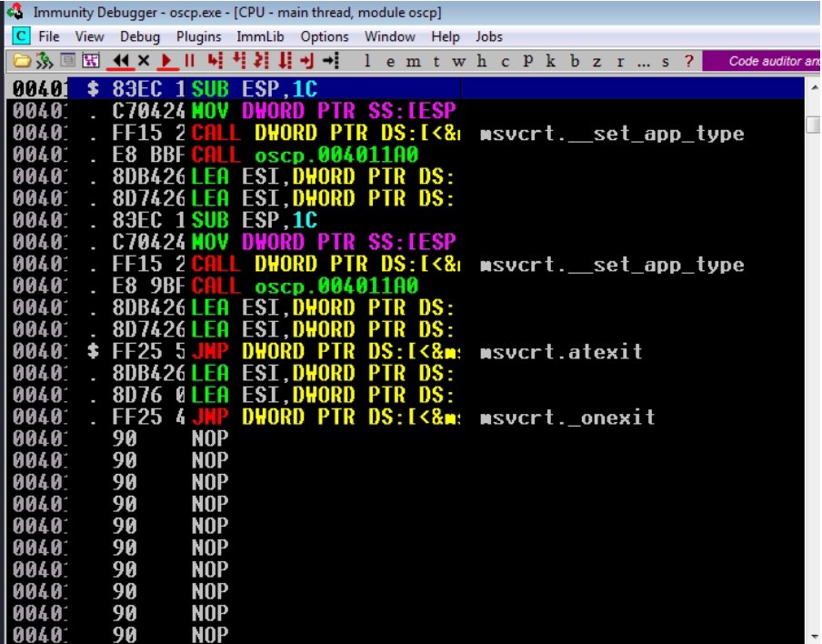Show Log window with 'l' button
This screenshot has width=822, height=644.
point(367,61)
